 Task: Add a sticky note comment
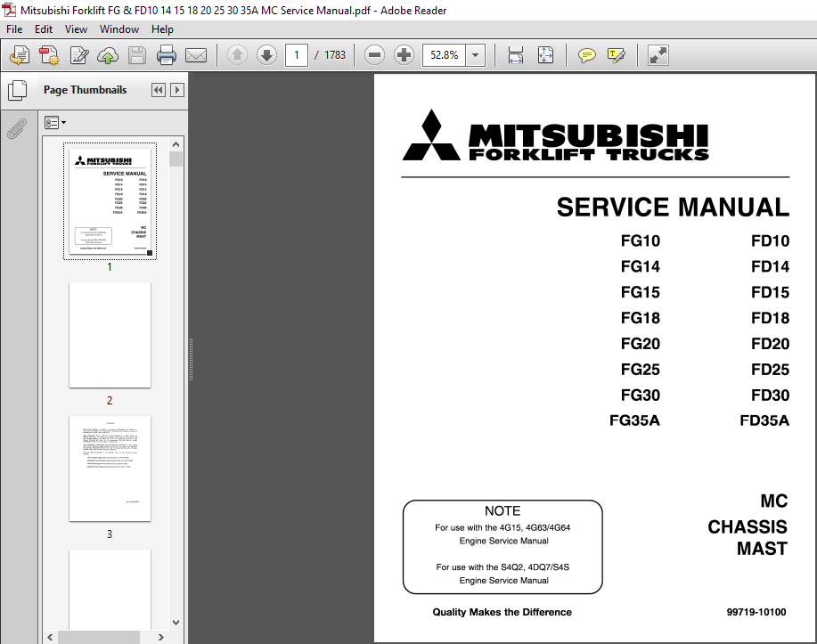click(x=587, y=55)
